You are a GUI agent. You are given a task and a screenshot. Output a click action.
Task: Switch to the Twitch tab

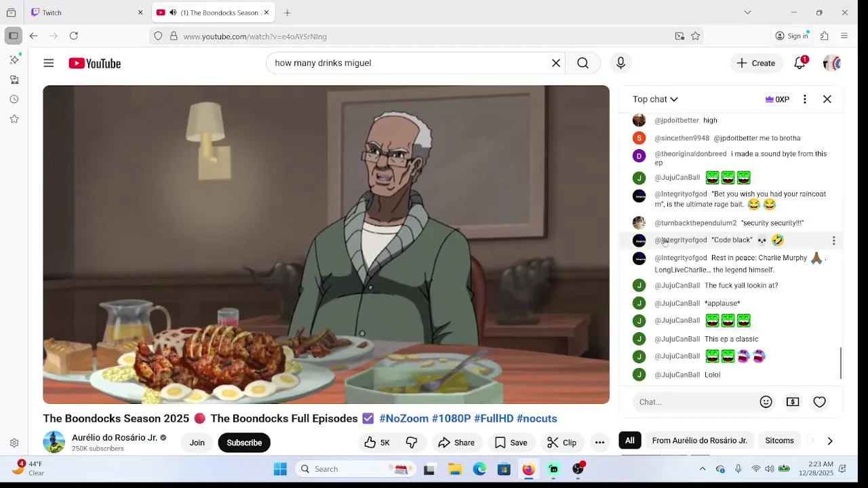(x=88, y=12)
